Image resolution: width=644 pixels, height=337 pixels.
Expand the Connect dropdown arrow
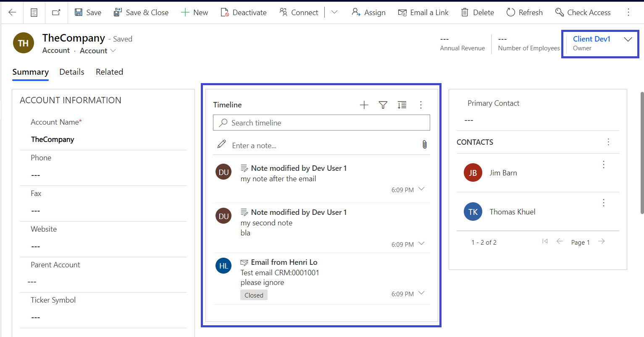334,12
